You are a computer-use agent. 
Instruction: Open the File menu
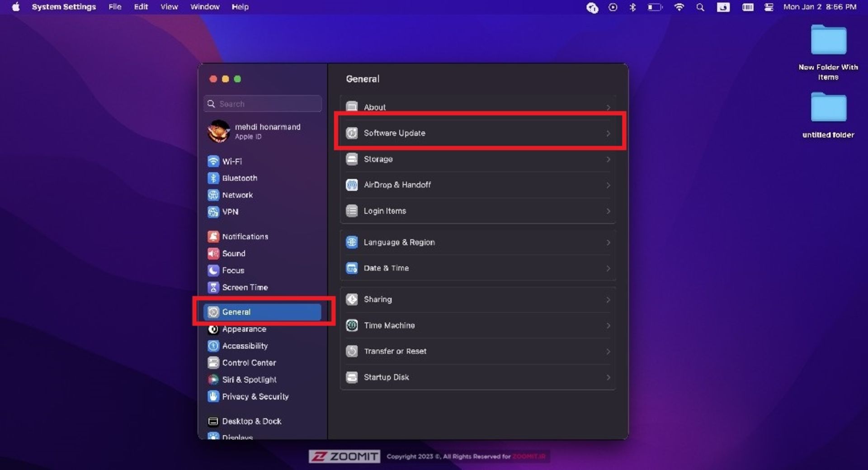[115, 7]
